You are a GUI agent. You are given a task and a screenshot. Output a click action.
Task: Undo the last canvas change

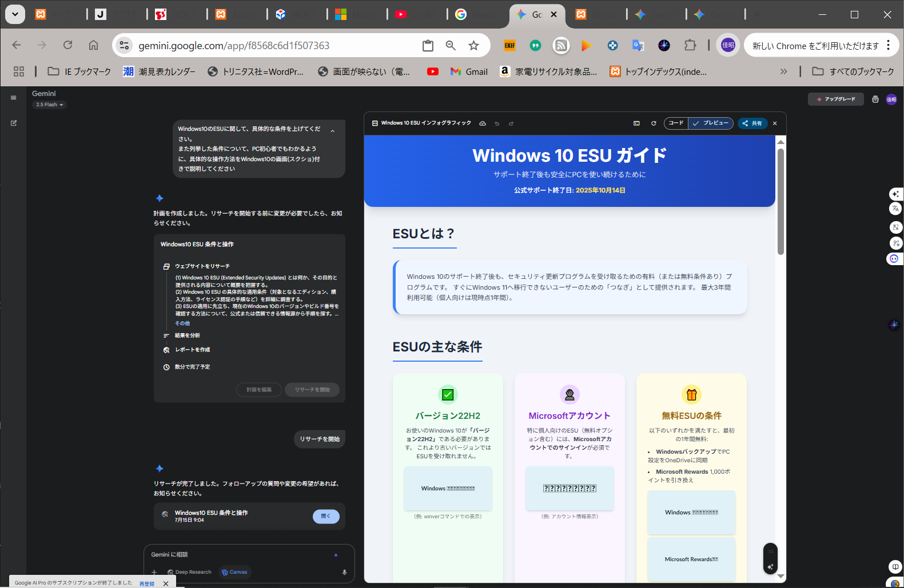click(x=497, y=123)
